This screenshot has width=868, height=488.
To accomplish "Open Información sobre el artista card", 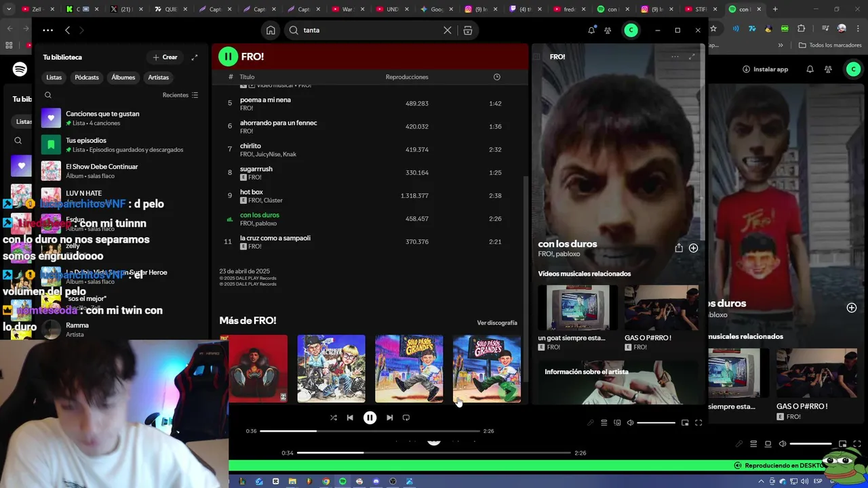I will [618, 382].
